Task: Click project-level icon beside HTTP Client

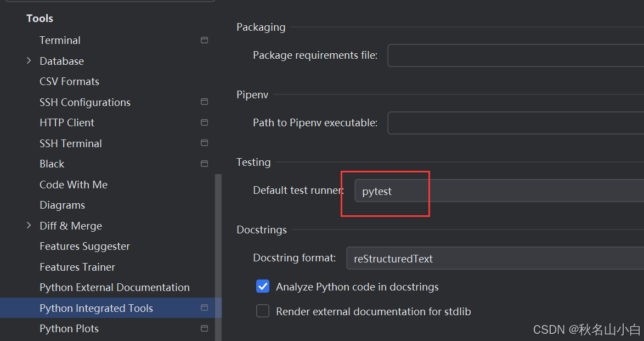Action: [x=204, y=122]
